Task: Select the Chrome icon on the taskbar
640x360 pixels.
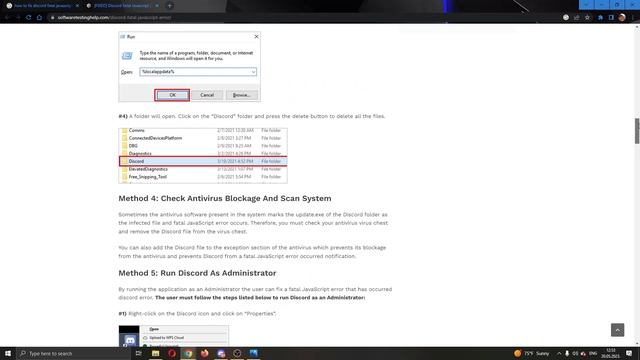Action: (x=188, y=353)
